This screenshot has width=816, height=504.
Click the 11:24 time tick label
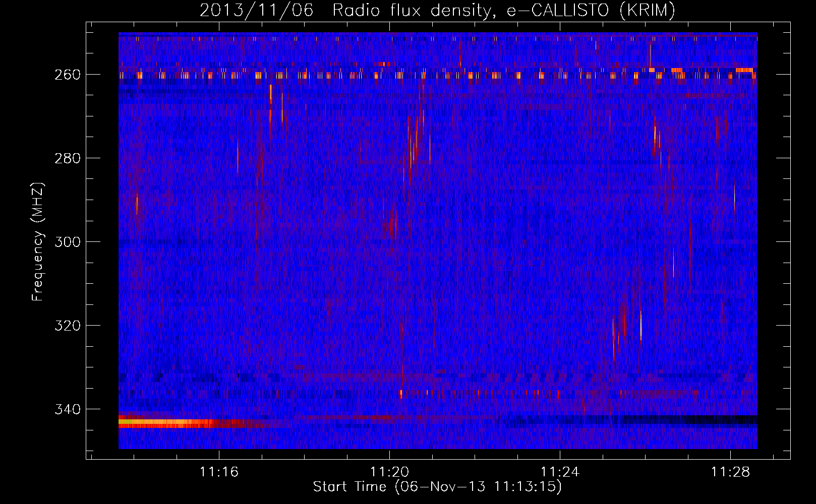tap(560, 472)
